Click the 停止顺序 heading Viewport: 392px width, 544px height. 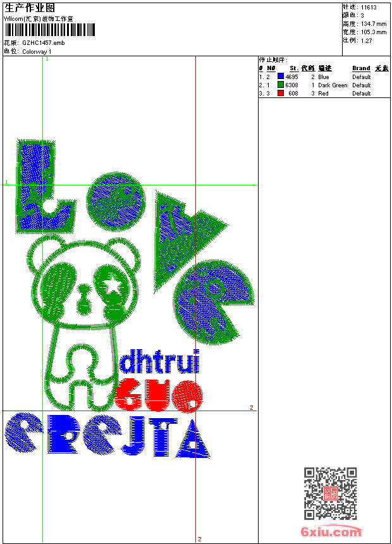point(273,59)
